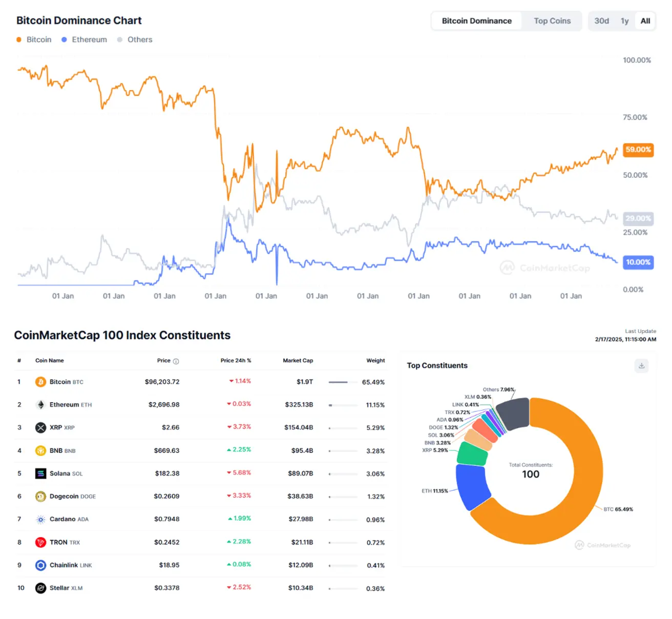Click the Ethereum weight progress bar
Image resolution: width=672 pixels, height=619 pixels.
pos(343,405)
